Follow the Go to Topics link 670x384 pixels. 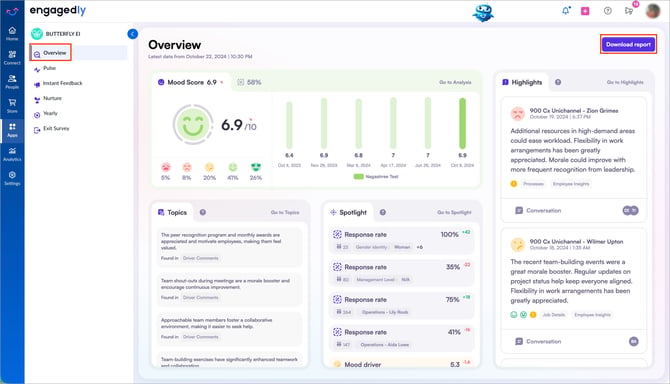(285, 212)
